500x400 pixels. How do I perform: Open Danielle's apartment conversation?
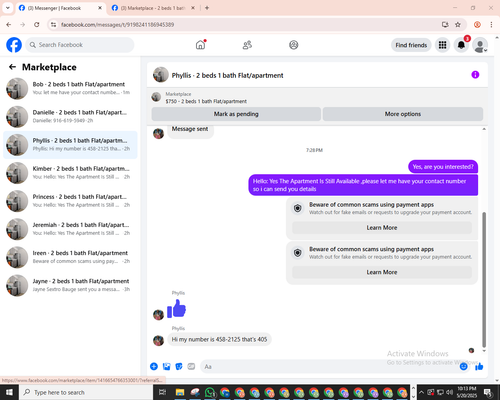click(x=70, y=116)
